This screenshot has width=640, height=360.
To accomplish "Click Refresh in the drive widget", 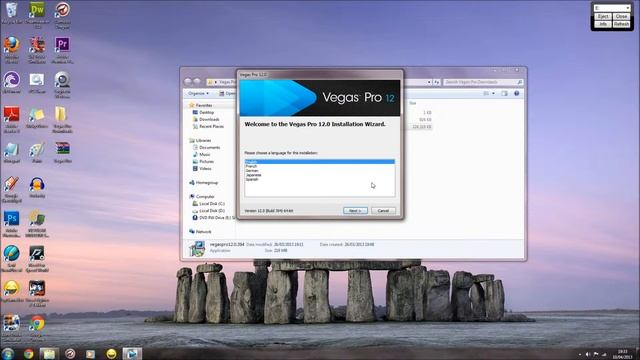I will [621, 24].
